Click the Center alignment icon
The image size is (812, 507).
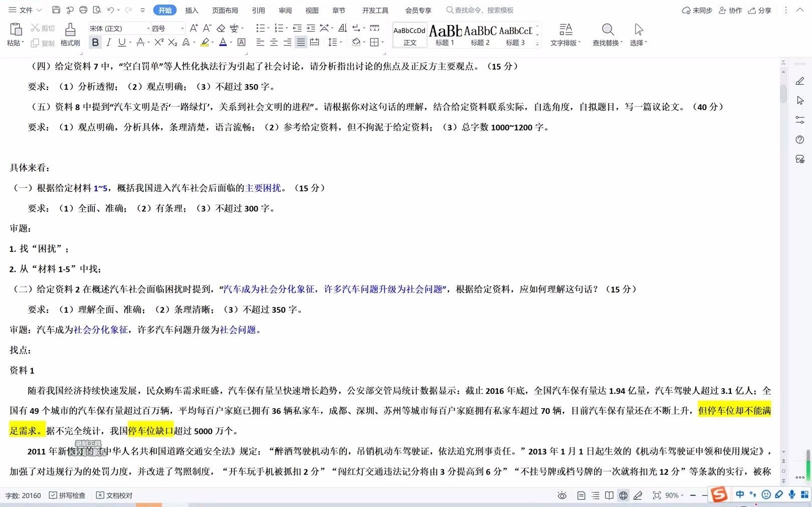(x=274, y=43)
